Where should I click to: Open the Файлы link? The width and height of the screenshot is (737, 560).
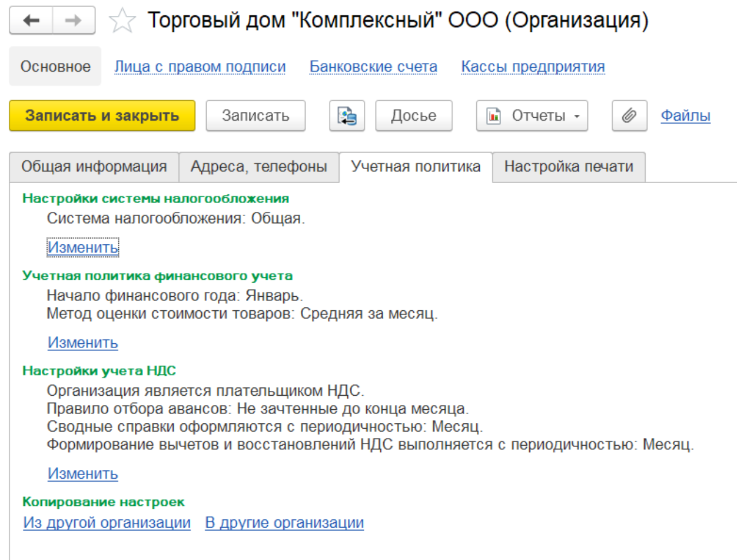(685, 115)
